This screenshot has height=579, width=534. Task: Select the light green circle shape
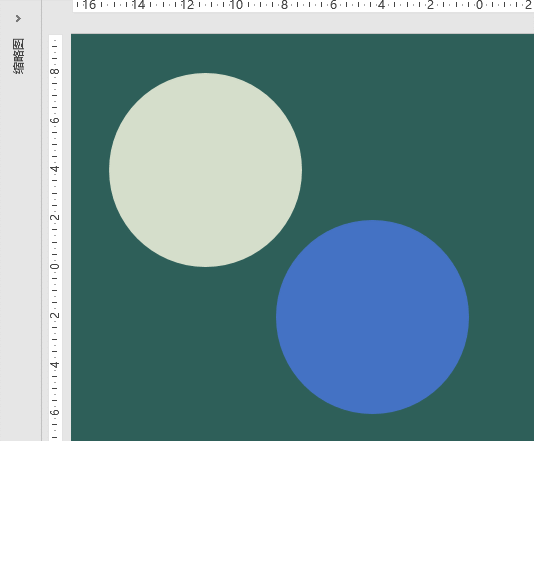(205, 170)
